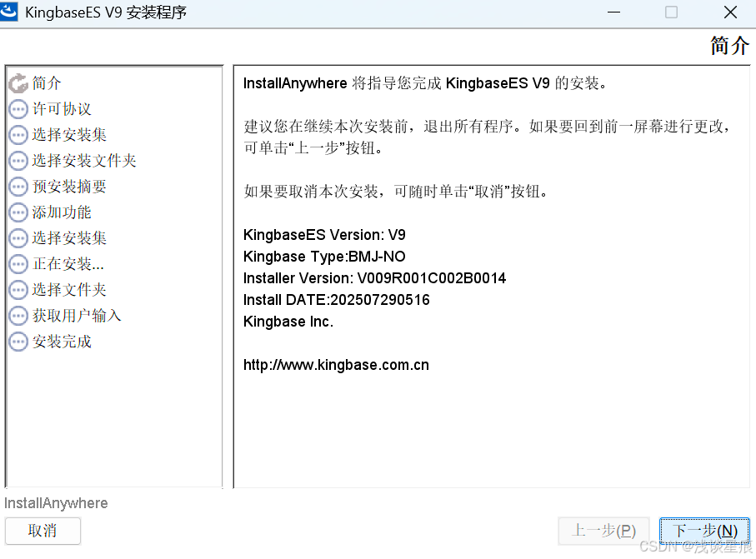
Task: Click the 简介 heading at top right
Action: pyautogui.click(x=730, y=46)
